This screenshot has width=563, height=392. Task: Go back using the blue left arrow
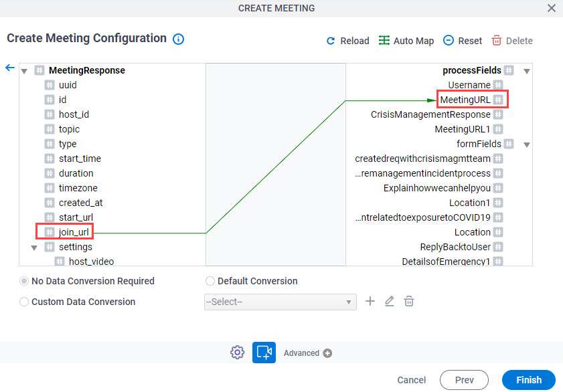click(x=10, y=68)
